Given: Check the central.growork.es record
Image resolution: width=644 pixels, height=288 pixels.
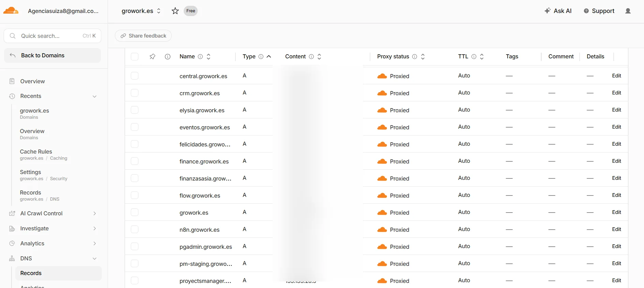Looking at the screenshot, I should (135, 76).
